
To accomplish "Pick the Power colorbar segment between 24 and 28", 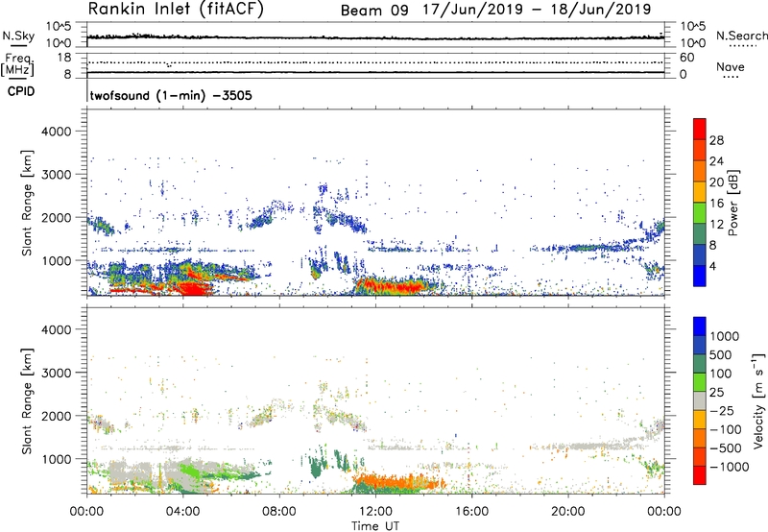I will [x=700, y=150].
